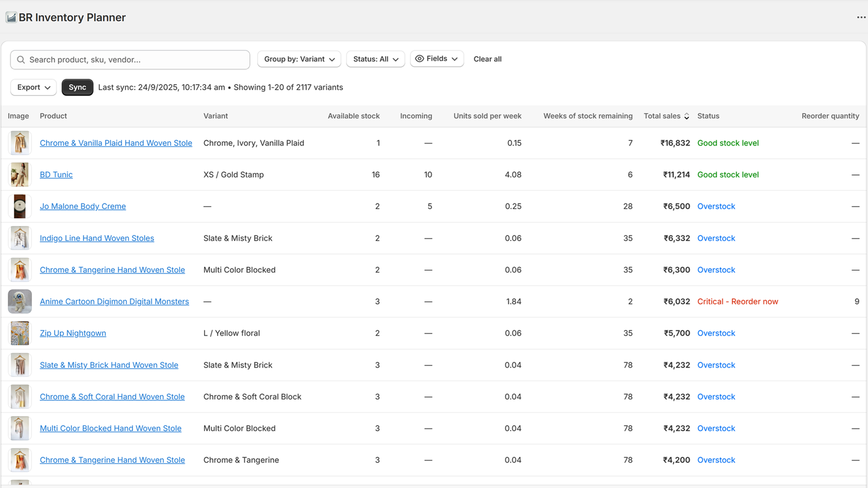
Task: Sort by Total sales column arrows
Action: pyautogui.click(x=686, y=116)
